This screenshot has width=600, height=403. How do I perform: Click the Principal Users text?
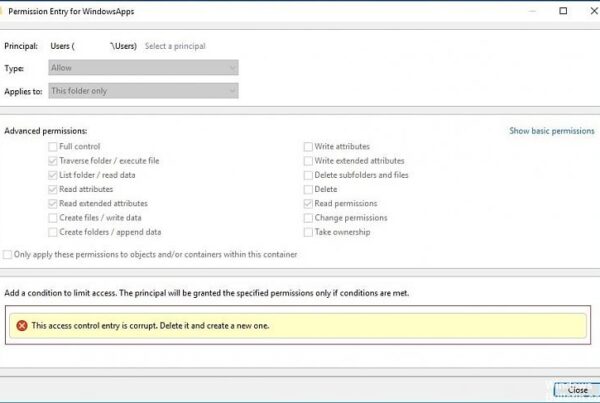[x=93, y=46]
